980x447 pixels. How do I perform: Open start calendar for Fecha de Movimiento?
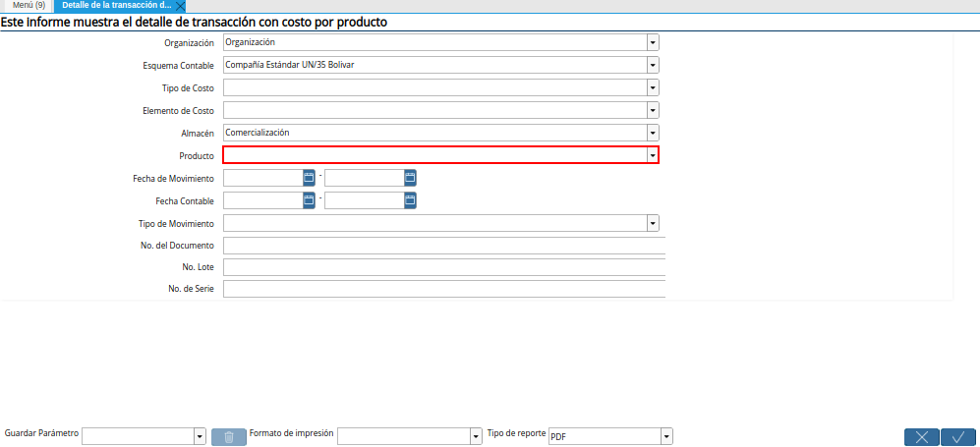point(309,178)
